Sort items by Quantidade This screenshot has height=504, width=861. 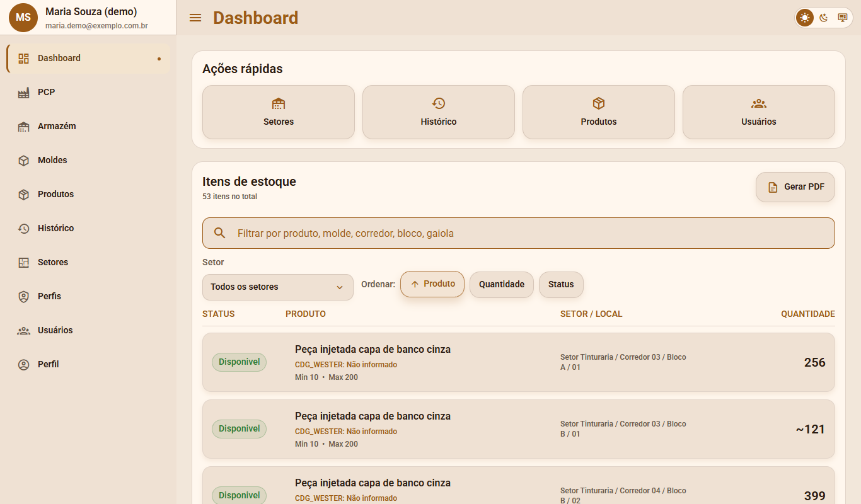coord(502,284)
